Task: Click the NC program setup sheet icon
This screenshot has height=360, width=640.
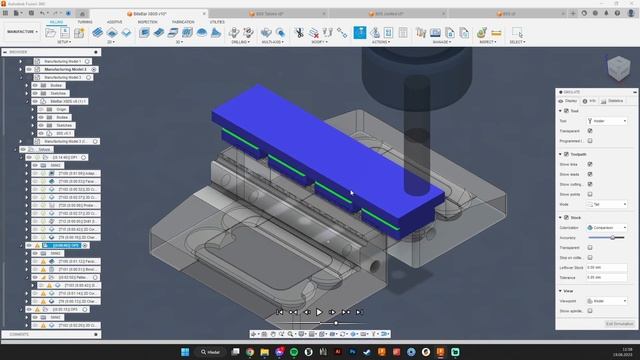Action: point(64,33)
